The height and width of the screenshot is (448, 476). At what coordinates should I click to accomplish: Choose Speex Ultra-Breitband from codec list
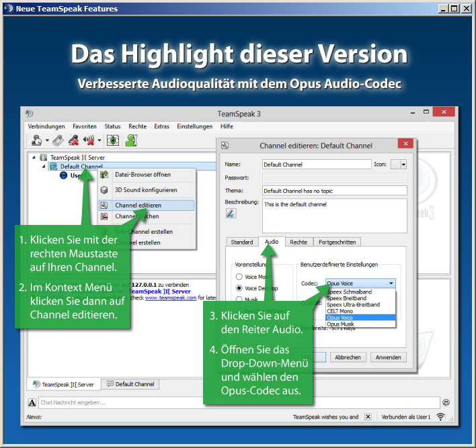click(x=360, y=304)
